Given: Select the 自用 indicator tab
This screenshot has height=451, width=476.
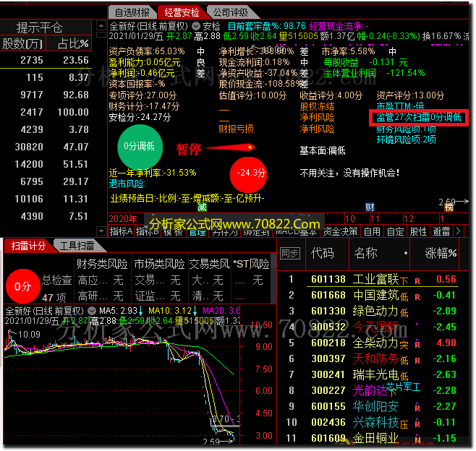Looking at the screenshot, I should (372, 232).
